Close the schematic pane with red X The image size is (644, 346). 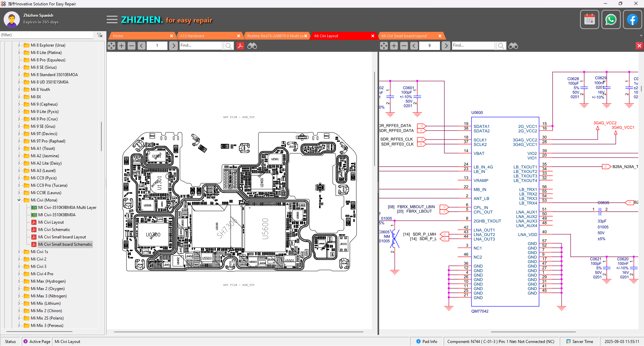tap(639, 46)
